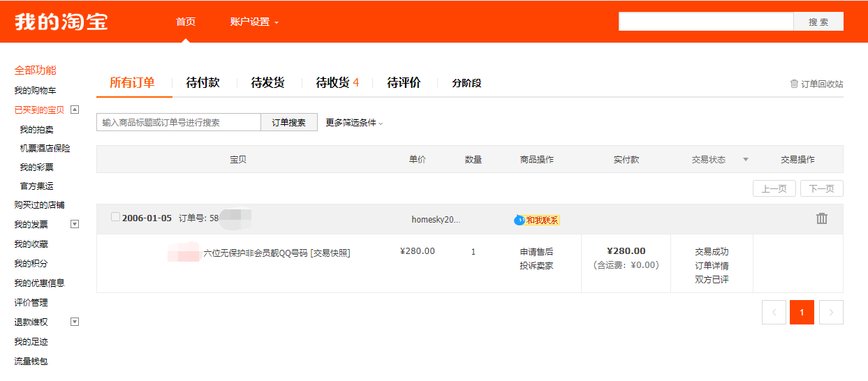
Task: Click the 实付款 amount ¥280.00 in bold
Action: (x=626, y=251)
